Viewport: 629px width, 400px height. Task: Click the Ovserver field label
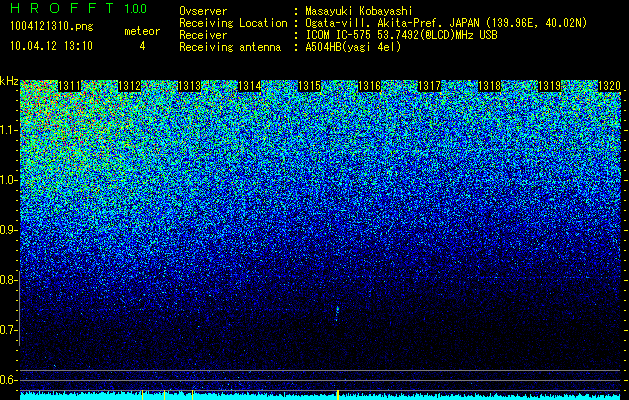pyautogui.click(x=203, y=11)
